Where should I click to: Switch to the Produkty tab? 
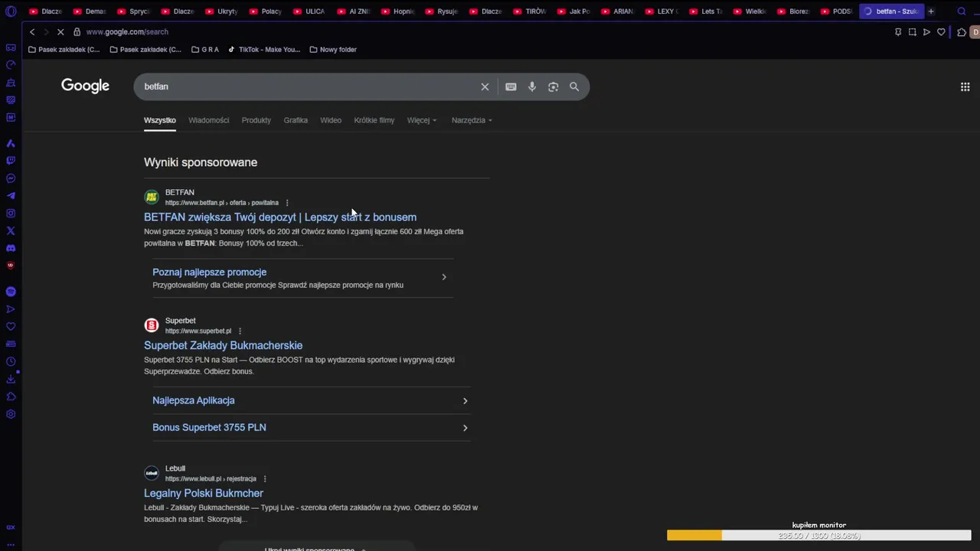click(256, 120)
